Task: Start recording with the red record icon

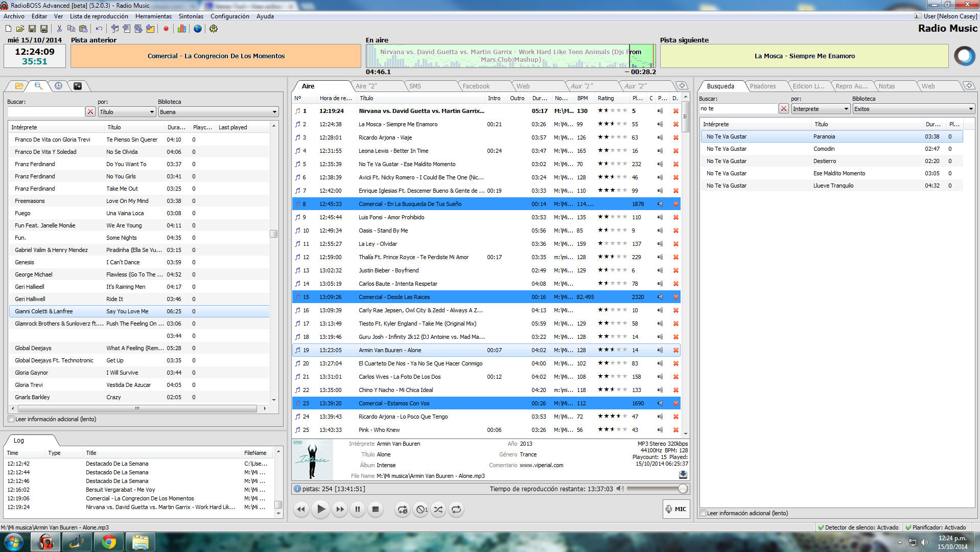Action: click(x=166, y=29)
